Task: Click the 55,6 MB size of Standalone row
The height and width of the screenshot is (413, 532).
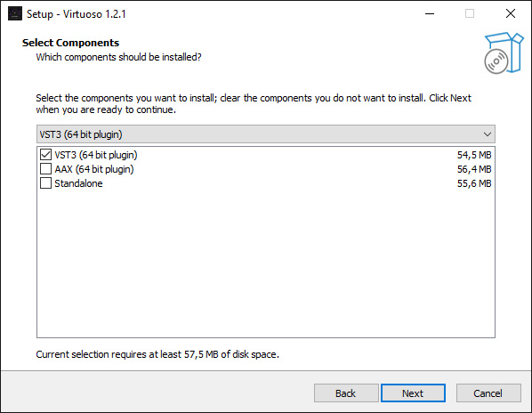Action: tap(474, 183)
